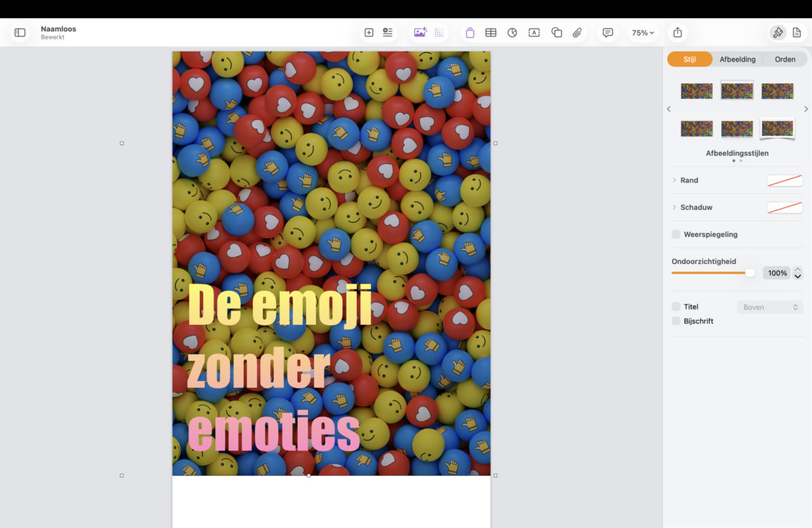Click the share export icon

click(x=677, y=32)
